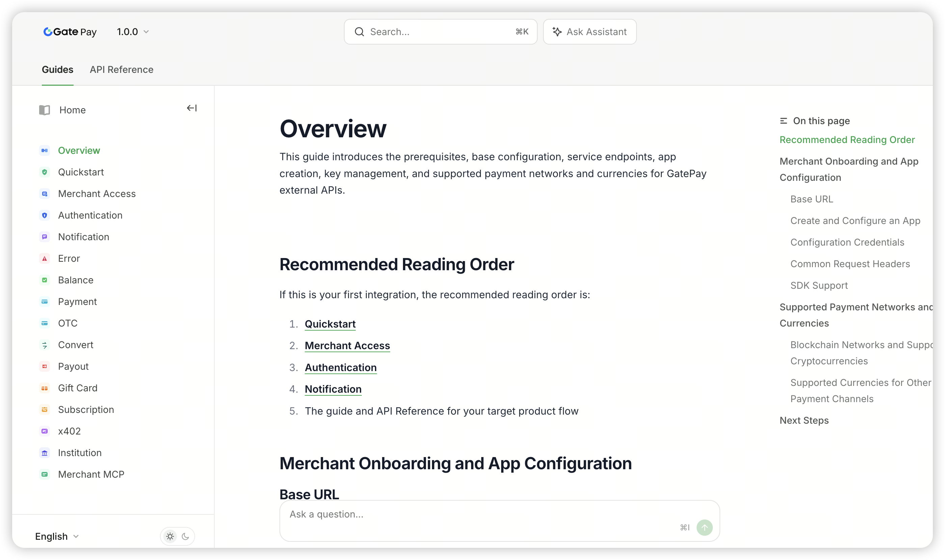Select the Guides tab

(57, 69)
